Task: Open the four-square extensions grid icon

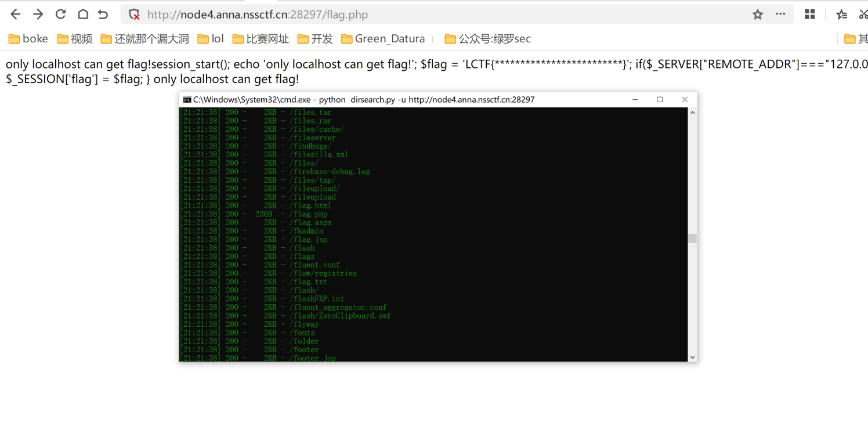Action: tap(810, 15)
